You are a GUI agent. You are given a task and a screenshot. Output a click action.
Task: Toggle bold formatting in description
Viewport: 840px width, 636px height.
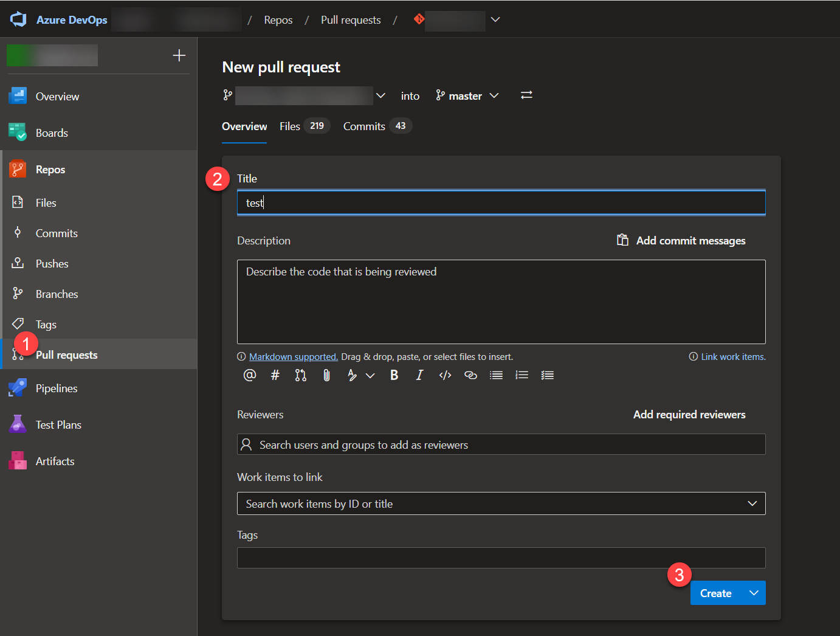click(394, 375)
